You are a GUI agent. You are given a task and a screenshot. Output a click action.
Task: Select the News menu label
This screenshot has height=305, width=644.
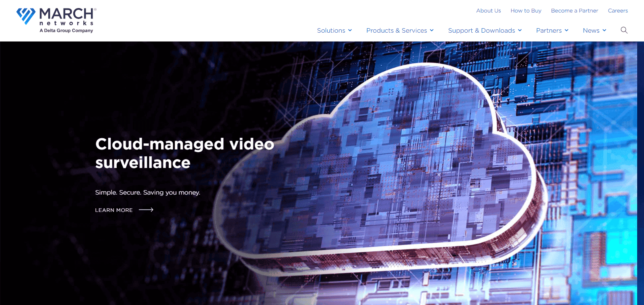[x=591, y=31]
